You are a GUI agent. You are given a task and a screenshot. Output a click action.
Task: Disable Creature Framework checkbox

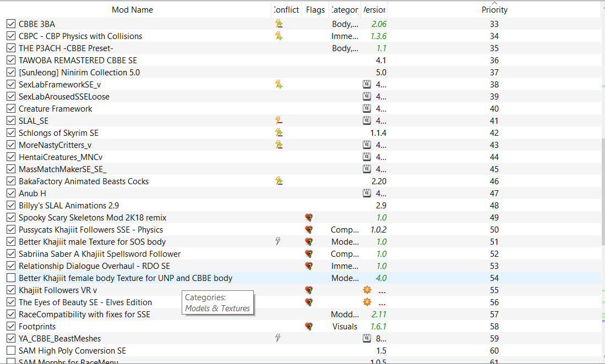(11, 109)
